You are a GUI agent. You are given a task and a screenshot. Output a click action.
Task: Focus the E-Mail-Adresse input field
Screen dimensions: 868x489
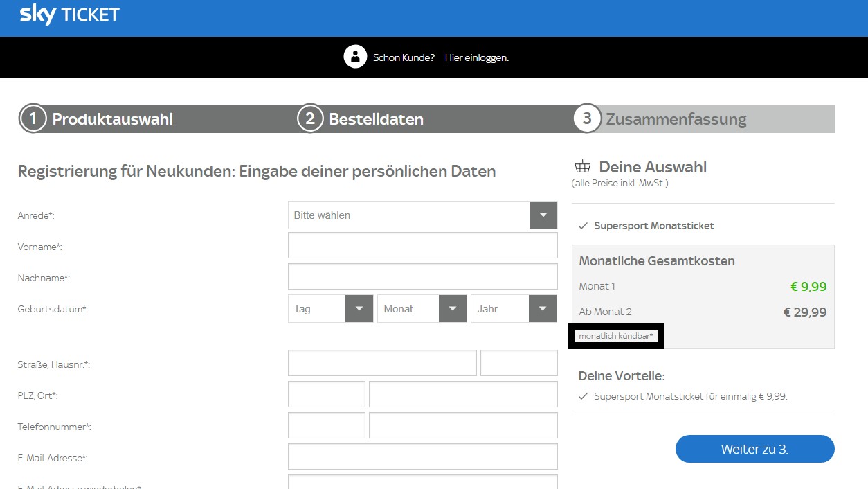(x=422, y=456)
